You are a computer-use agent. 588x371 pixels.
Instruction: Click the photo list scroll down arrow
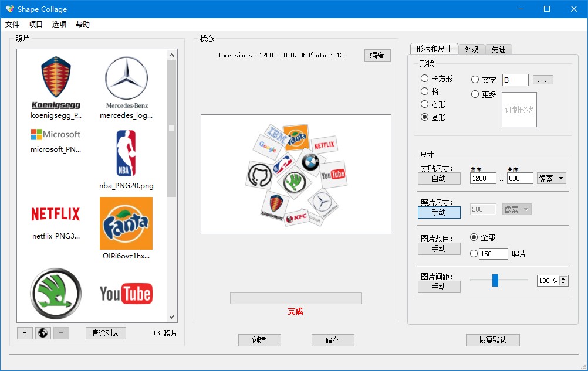tap(172, 316)
